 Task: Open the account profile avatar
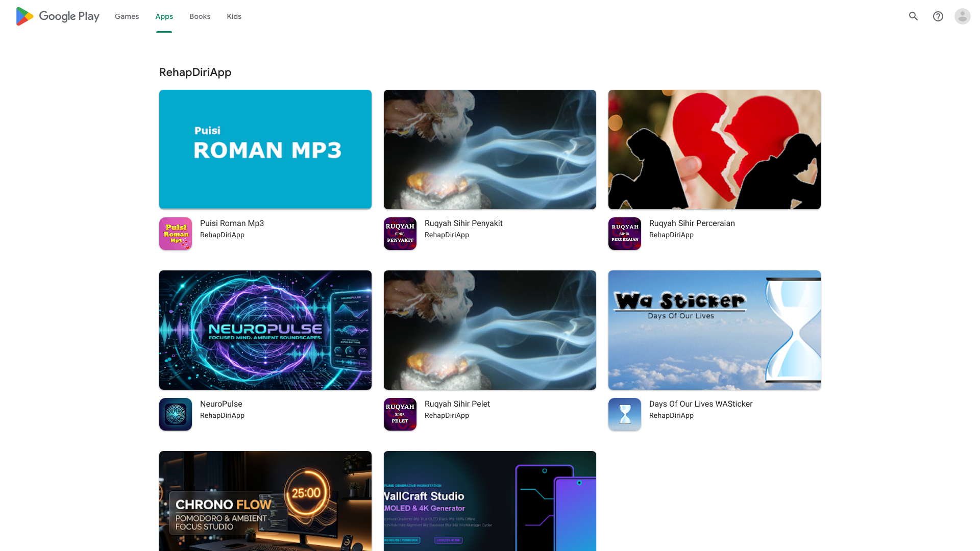click(963, 16)
